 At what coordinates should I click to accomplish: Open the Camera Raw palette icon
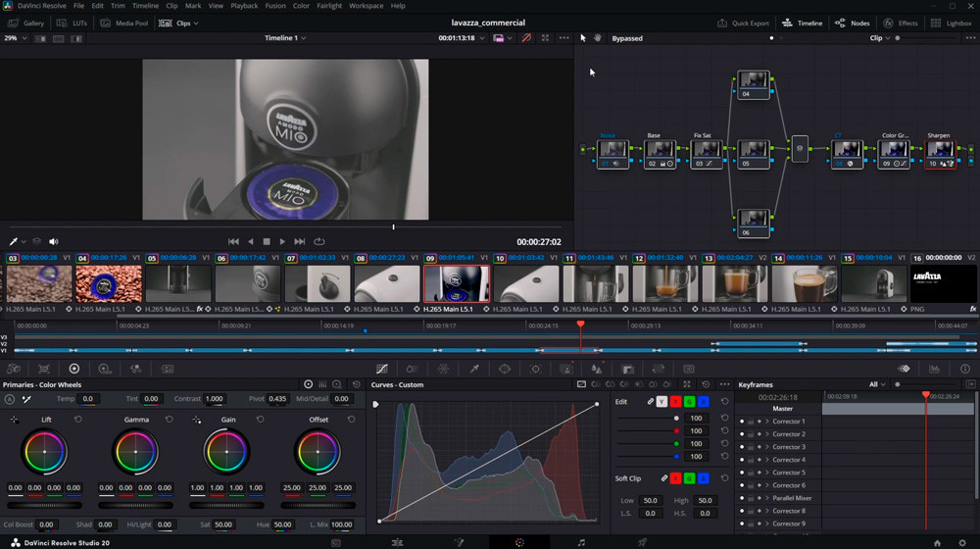coord(13,369)
